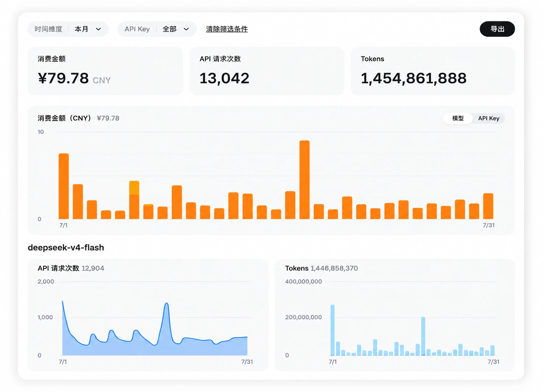544x392 pixels.
Task: Click the tallest orange bar in spending chart
Action: coord(305,180)
